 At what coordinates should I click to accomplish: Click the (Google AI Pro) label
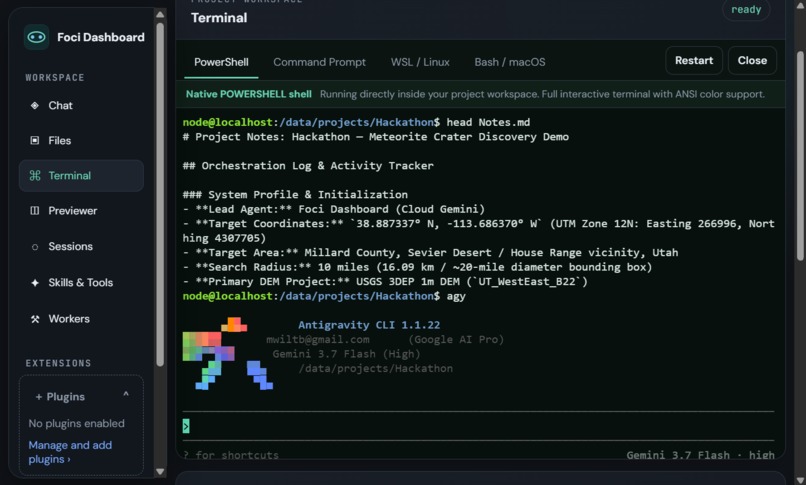tap(456, 340)
